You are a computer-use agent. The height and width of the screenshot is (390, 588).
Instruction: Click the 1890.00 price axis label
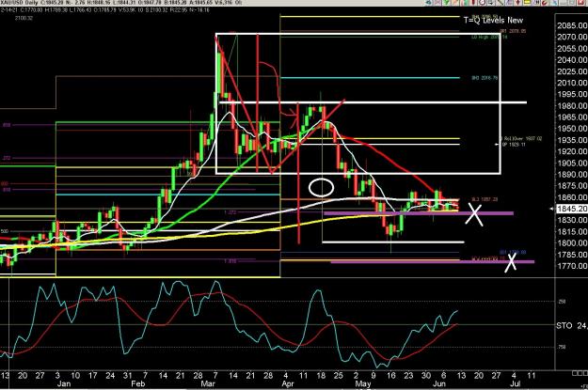pos(572,175)
